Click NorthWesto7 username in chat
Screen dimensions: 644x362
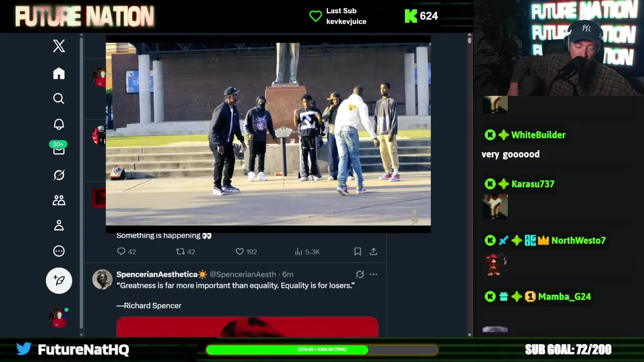(x=578, y=240)
